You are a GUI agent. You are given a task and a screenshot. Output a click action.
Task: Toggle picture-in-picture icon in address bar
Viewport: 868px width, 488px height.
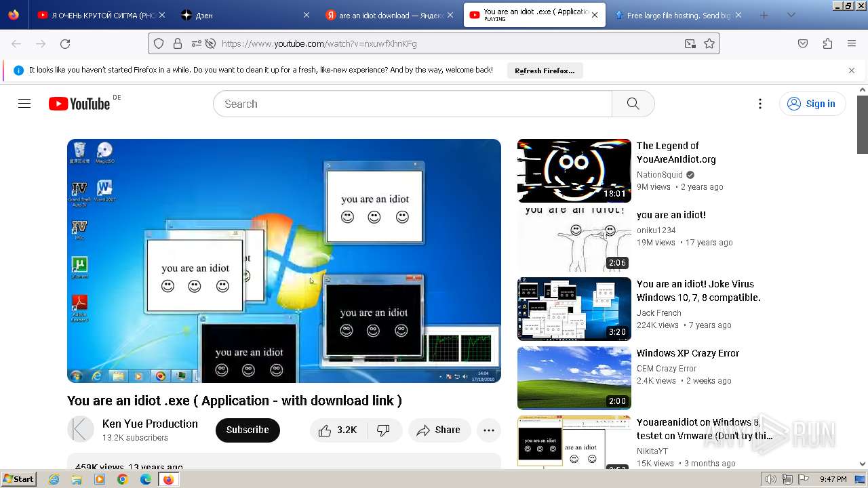pyautogui.click(x=690, y=43)
